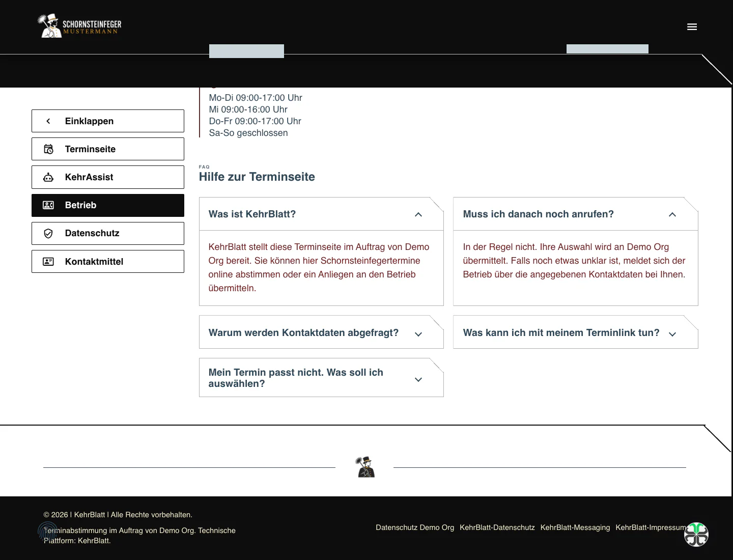Click the ID card icon beside Betrieb

(x=48, y=205)
